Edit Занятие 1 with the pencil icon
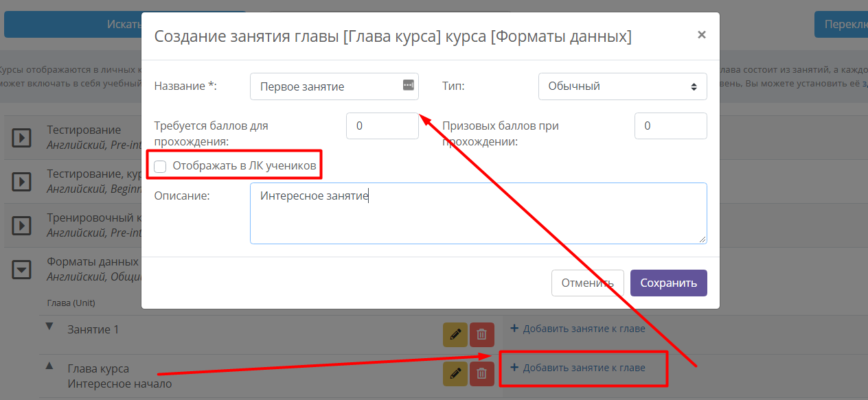Image resolution: width=868 pixels, height=400 pixels. tap(455, 335)
